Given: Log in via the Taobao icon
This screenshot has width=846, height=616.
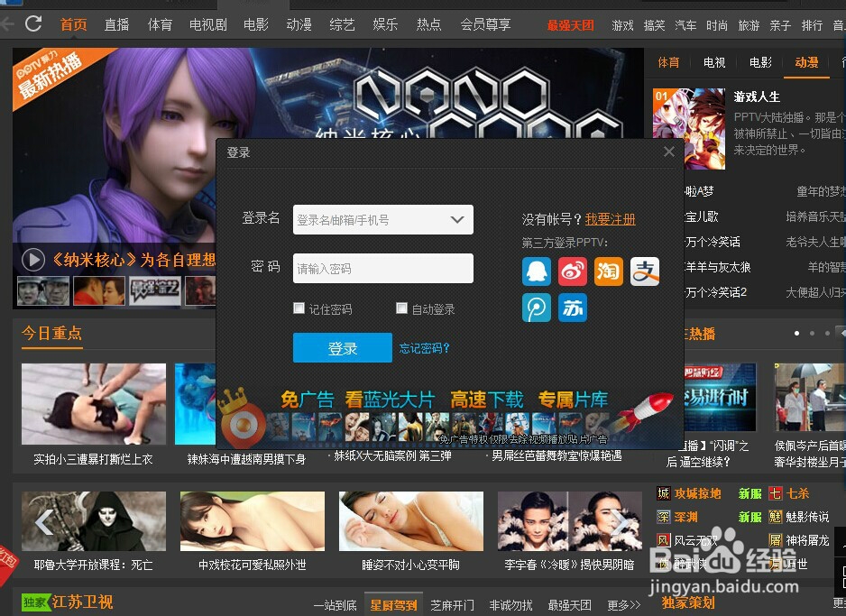Looking at the screenshot, I should pos(608,271).
